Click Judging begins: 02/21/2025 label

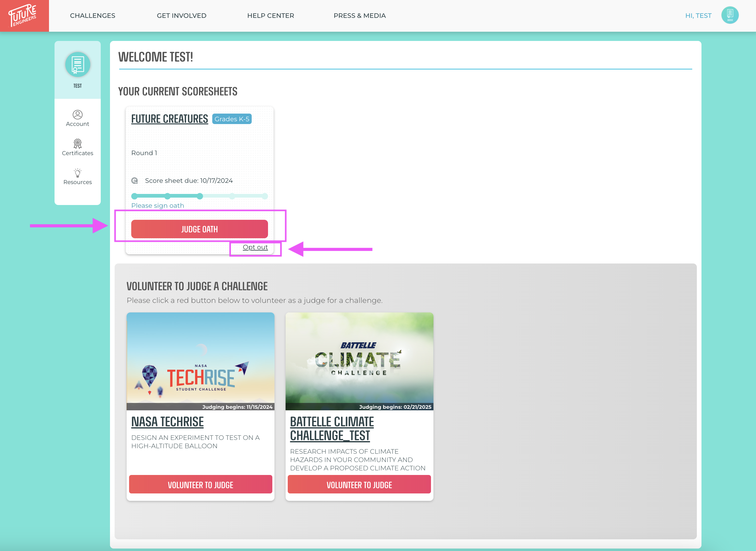(395, 407)
